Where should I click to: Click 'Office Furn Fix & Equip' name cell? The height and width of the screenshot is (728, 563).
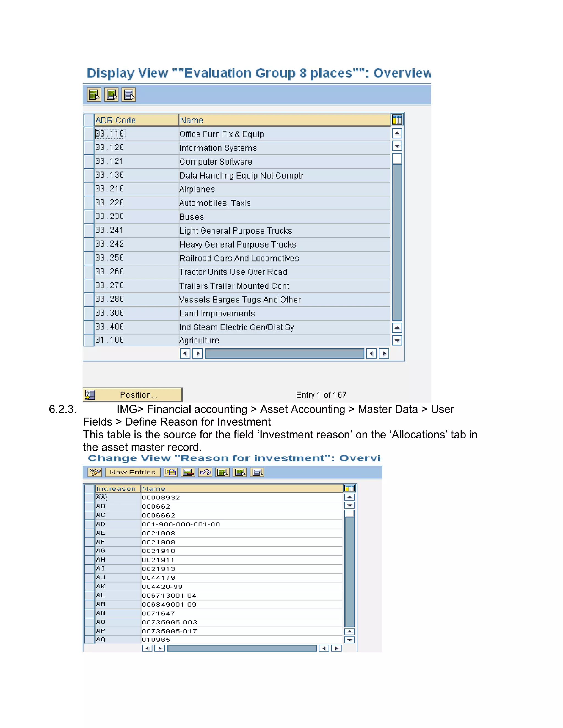(285, 134)
